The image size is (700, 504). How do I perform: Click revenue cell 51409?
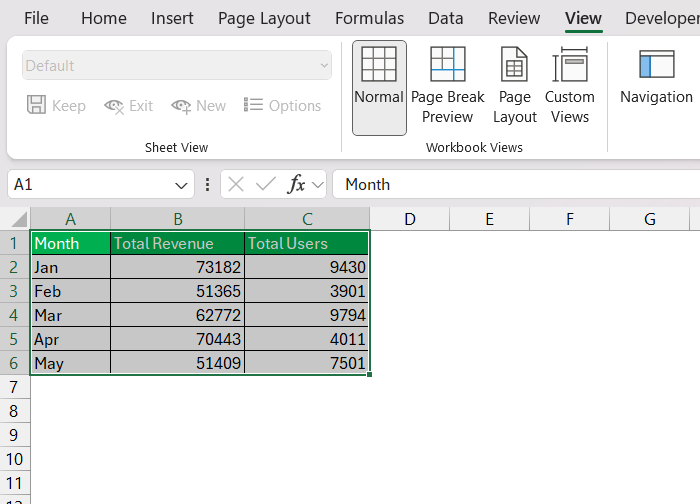[178, 363]
